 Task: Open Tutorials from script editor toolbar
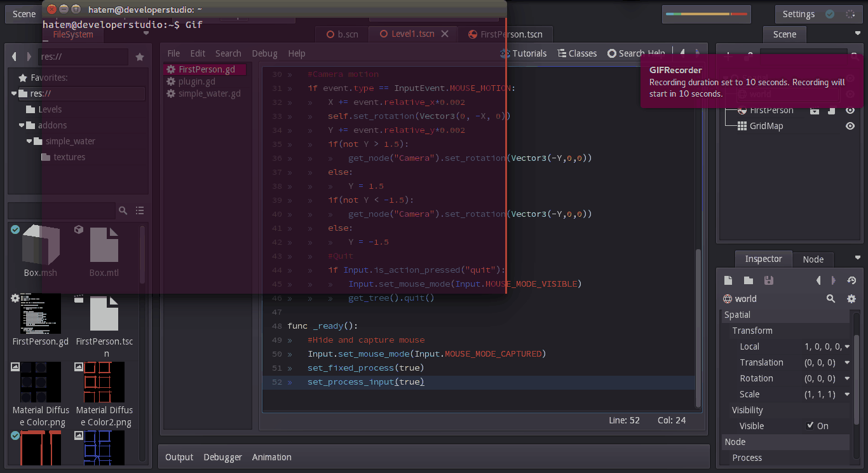click(524, 53)
